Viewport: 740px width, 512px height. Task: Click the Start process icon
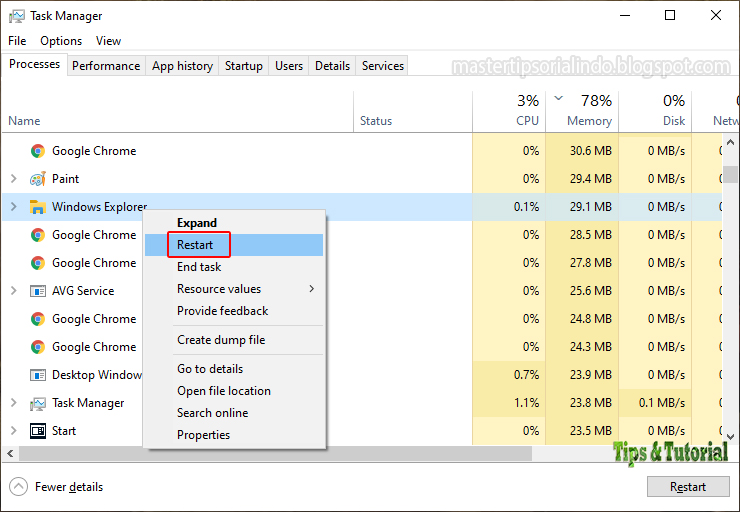[38, 431]
